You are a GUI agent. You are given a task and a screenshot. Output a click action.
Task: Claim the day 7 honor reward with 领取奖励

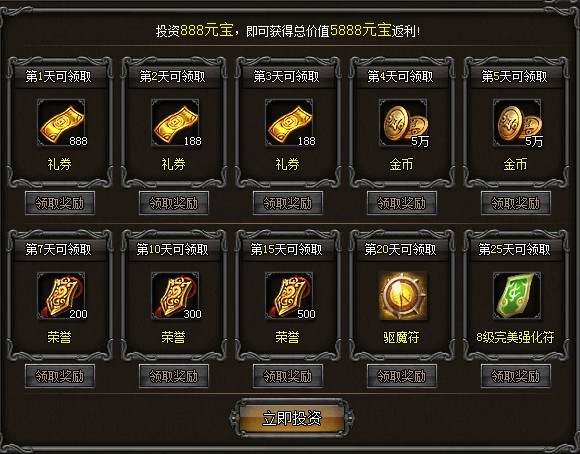coord(60,376)
